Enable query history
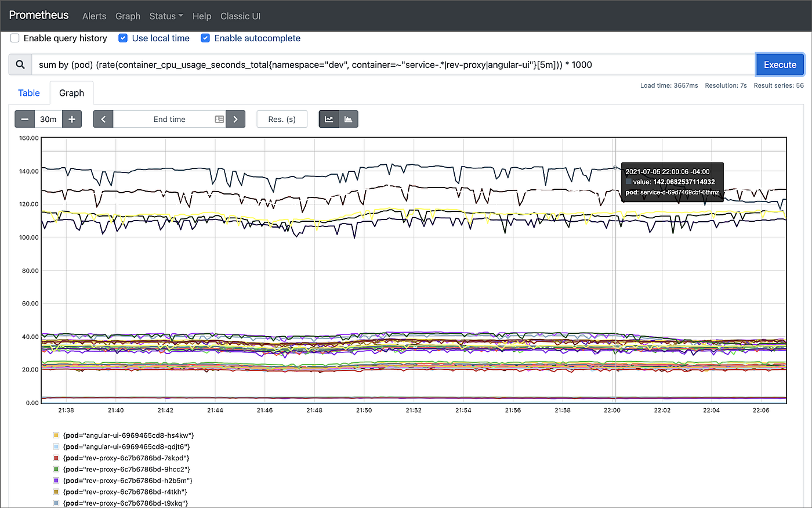 tap(14, 38)
